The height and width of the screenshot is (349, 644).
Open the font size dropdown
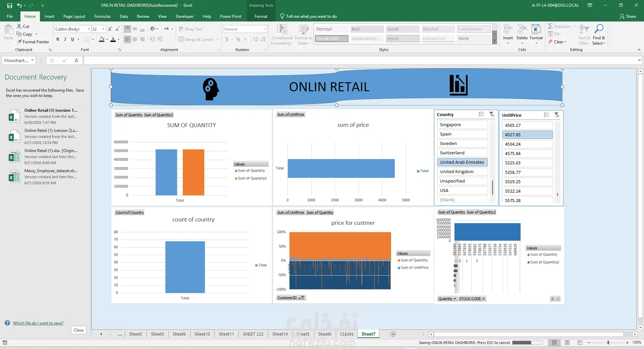pos(104,29)
